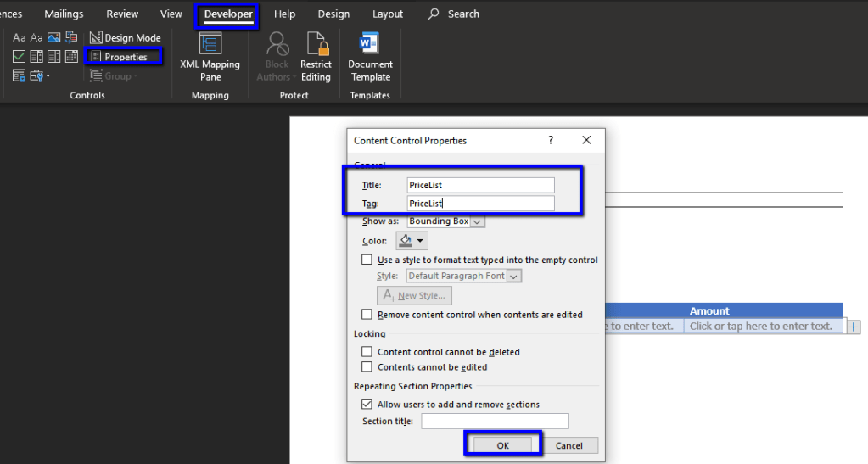This screenshot has width=868, height=464.
Task: Insert a Picture content control
Action: [x=53, y=38]
